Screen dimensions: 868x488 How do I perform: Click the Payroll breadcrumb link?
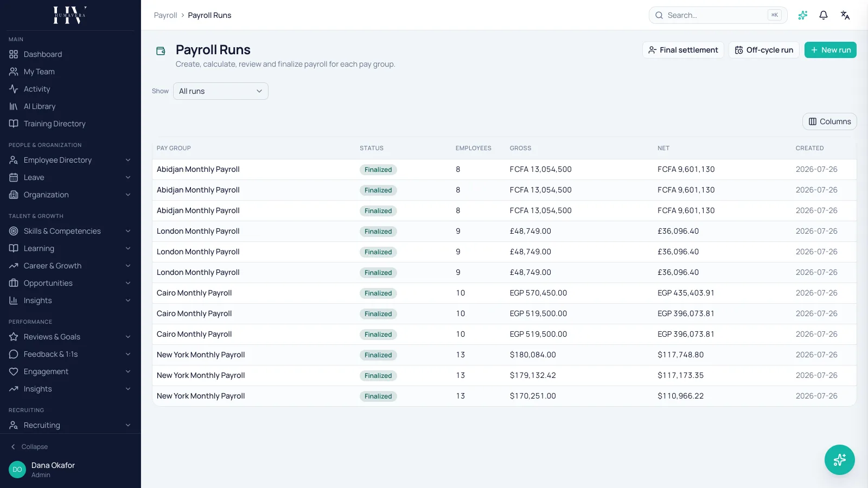pos(165,15)
